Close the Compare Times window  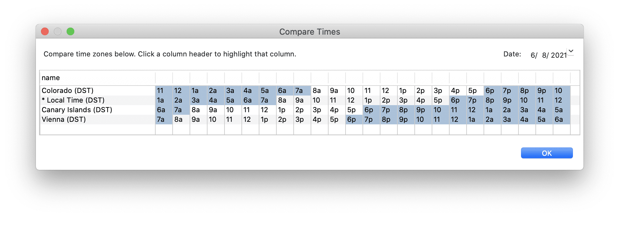[45, 31]
